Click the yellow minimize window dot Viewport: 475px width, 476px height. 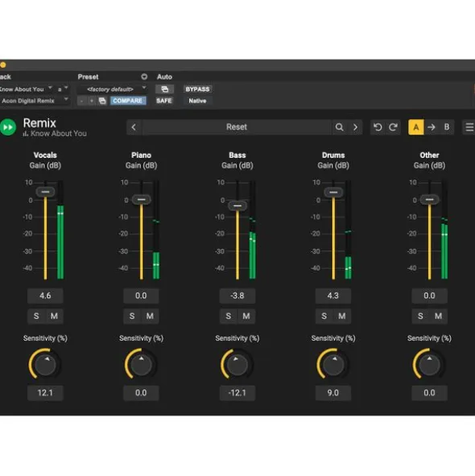[x=2, y=64]
